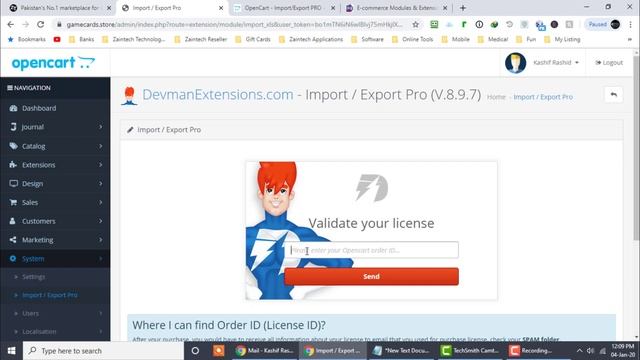Image resolution: width=640 pixels, height=360 pixels.
Task: Switch to E-commerce Modules & Extensions tab
Action: click(396, 8)
